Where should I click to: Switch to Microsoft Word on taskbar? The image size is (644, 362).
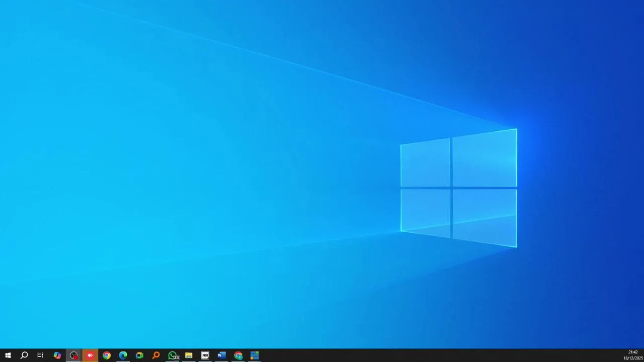coord(221,355)
